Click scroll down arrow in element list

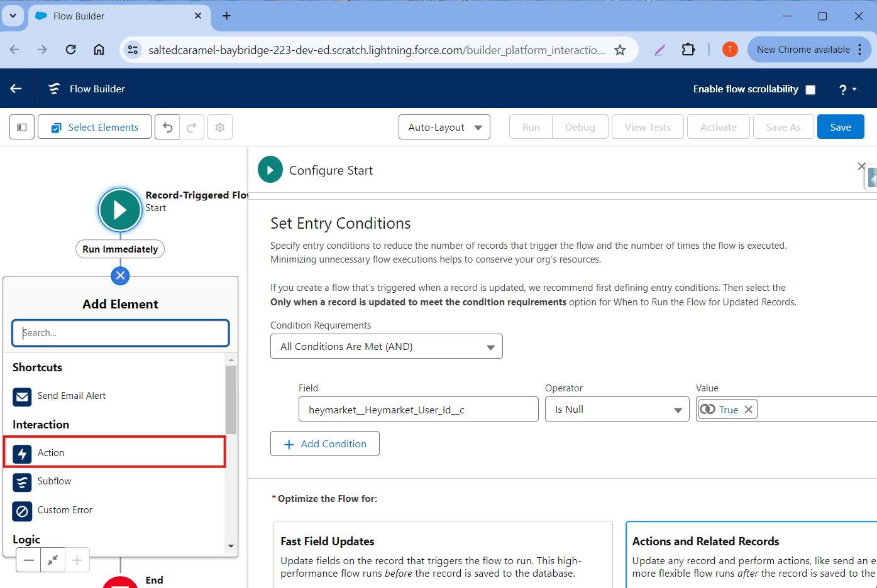(231, 547)
